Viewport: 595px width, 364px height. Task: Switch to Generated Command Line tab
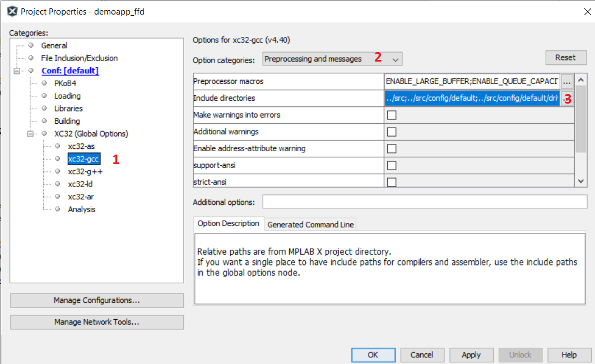[x=310, y=225]
